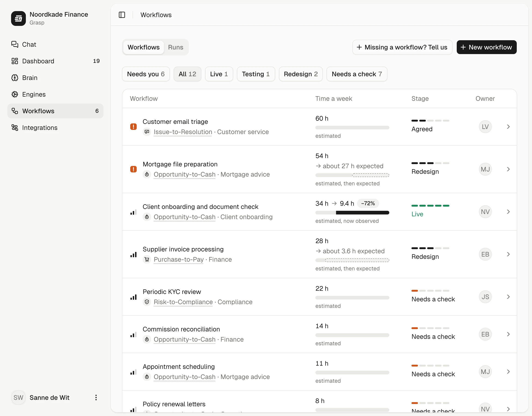Click the priority bars icon on Supplier invoice processing
The width and height of the screenshot is (532, 416).
point(133,255)
